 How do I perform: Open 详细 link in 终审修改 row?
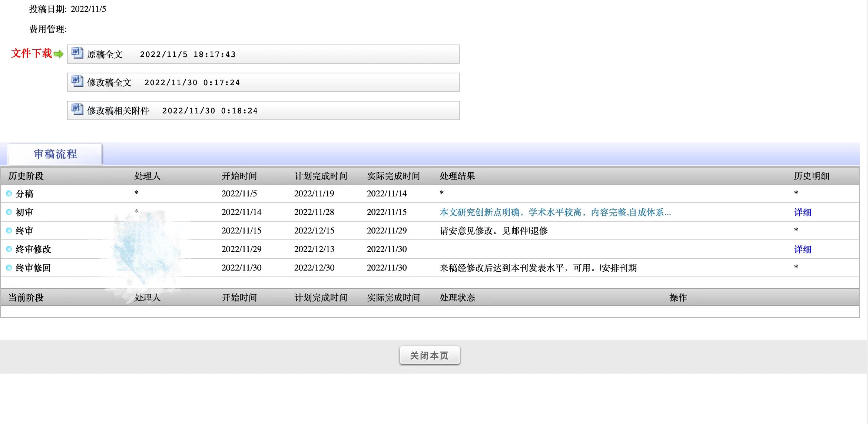802,249
